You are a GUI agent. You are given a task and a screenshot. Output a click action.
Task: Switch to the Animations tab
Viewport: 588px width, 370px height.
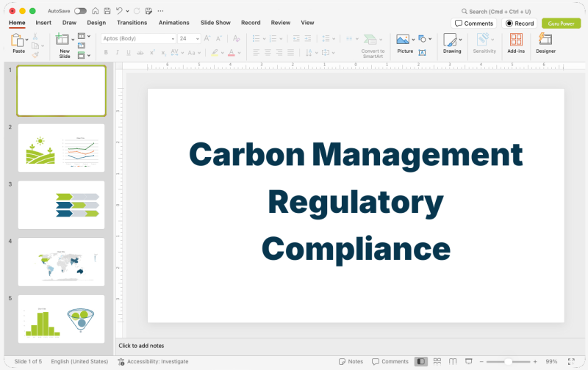click(x=174, y=23)
